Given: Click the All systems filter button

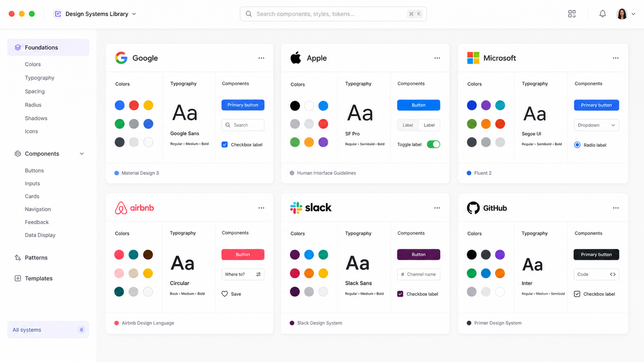Looking at the screenshot, I should click(48, 330).
